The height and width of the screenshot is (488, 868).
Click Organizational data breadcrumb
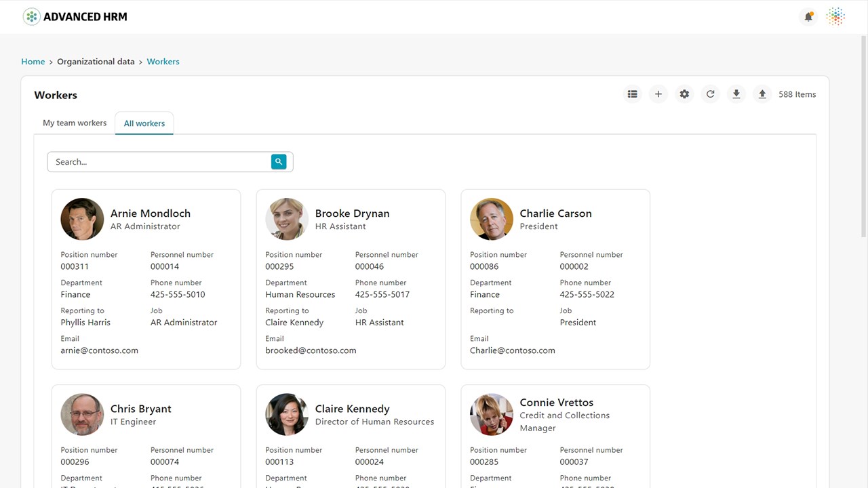click(96, 62)
